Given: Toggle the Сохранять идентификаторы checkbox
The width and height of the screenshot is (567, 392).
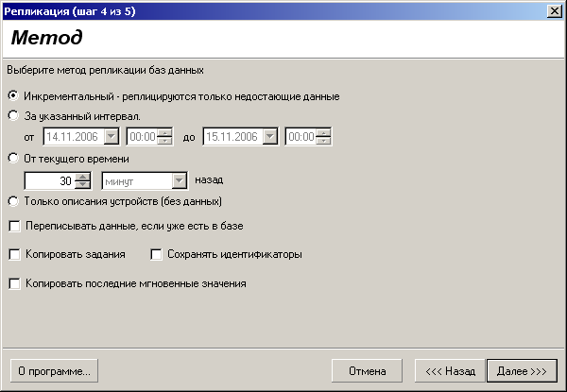Looking at the screenshot, I should [156, 254].
